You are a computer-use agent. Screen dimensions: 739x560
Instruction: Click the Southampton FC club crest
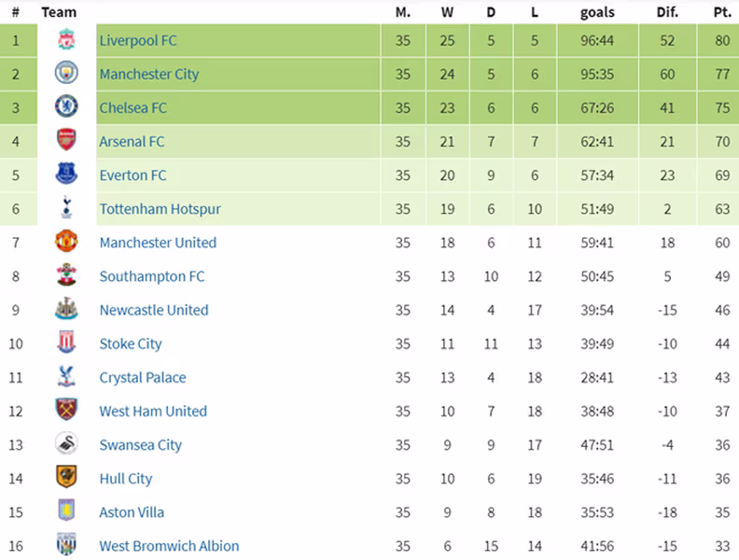click(66, 275)
